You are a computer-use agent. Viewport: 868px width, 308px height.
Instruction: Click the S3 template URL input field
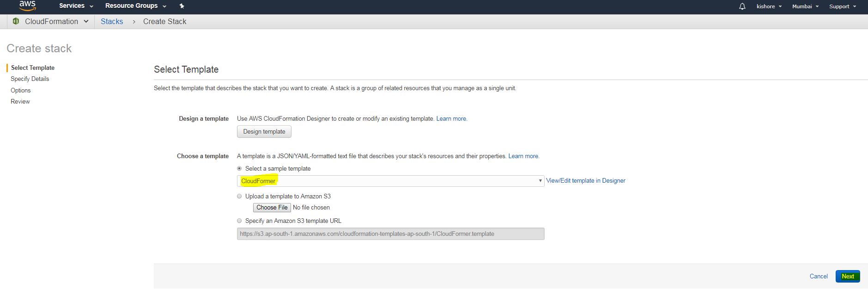click(x=390, y=234)
